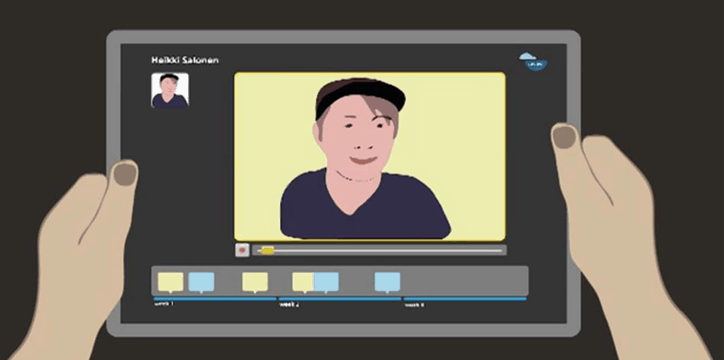Click the week 2 label
The image size is (724, 360).
[x=289, y=305]
